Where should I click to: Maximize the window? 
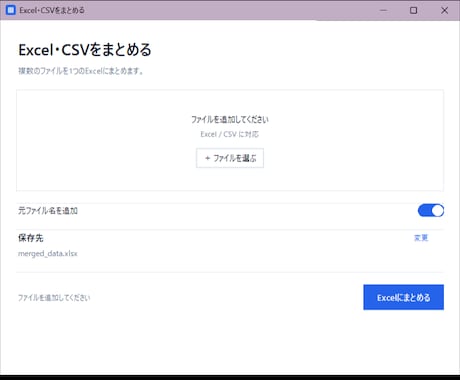(413, 10)
